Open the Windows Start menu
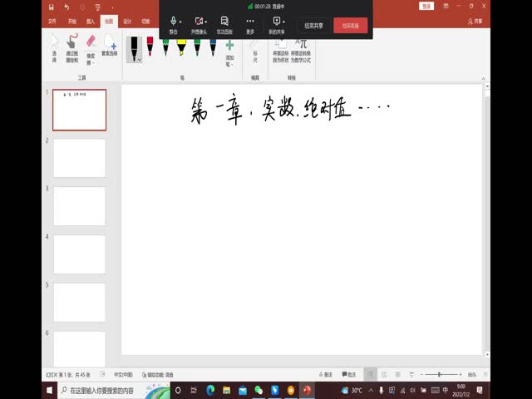The image size is (532, 399). click(x=50, y=390)
